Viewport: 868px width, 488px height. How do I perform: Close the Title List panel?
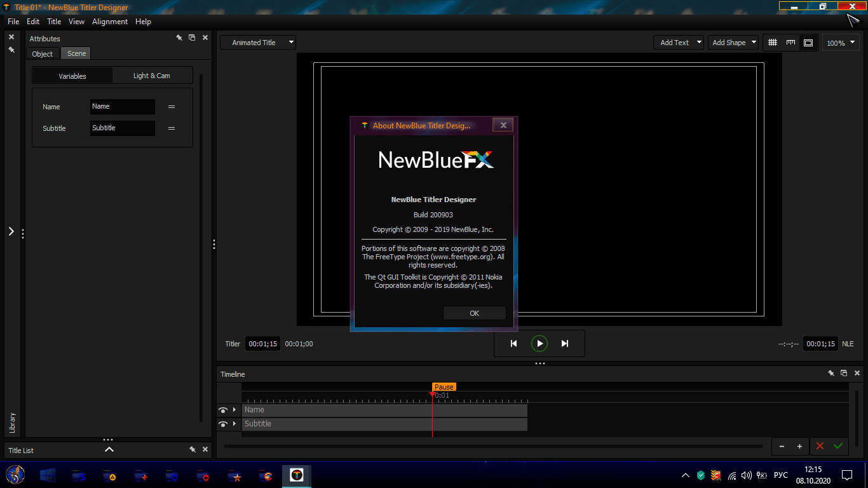[205, 449]
